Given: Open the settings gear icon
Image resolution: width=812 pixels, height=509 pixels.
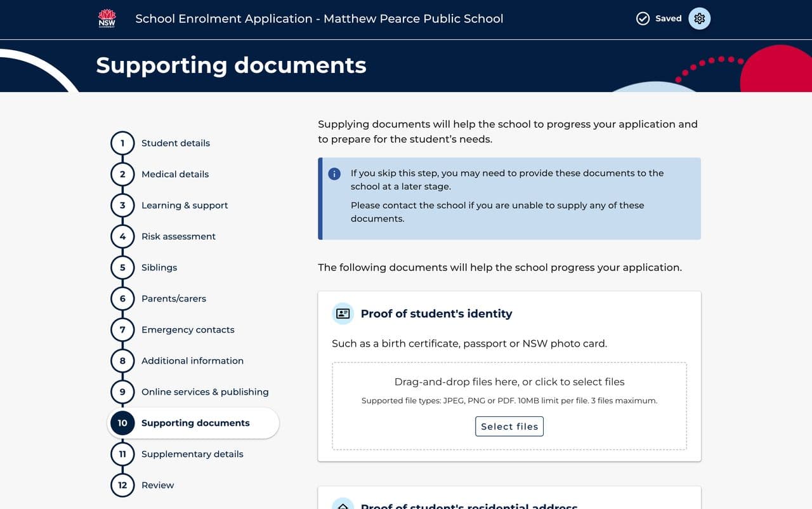Looking at the screenshot, I should coord(700,18).
